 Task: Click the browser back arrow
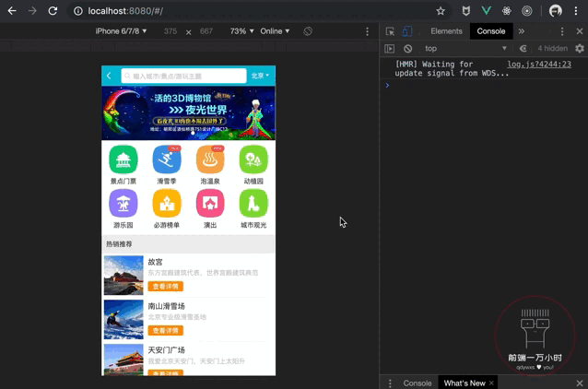tap(12, 11)
